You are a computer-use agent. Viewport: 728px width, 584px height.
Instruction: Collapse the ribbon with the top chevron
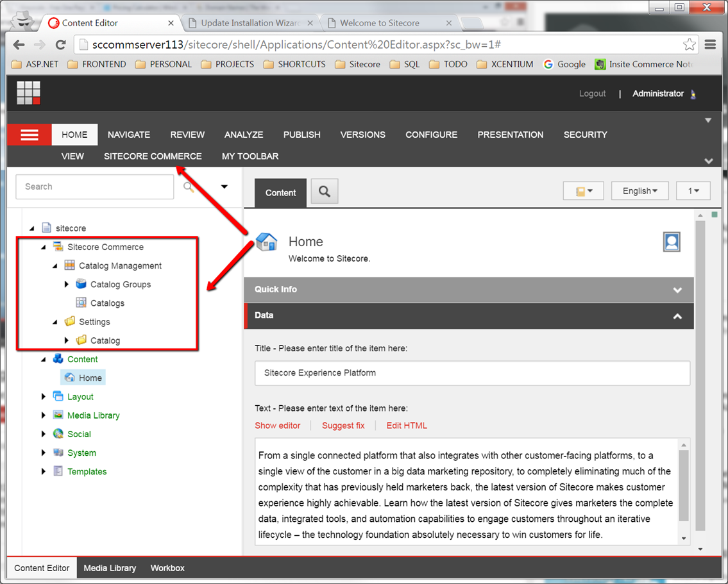pos(708,120)
